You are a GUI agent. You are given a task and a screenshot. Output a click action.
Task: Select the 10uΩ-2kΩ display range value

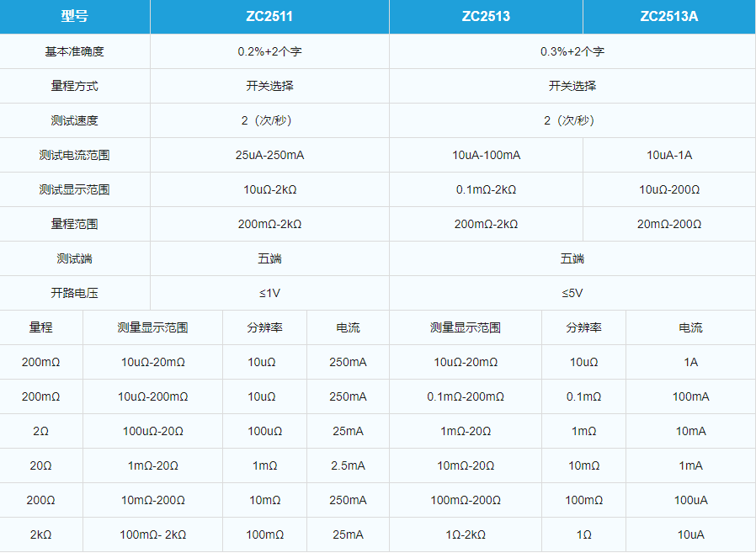pos(269,189)
